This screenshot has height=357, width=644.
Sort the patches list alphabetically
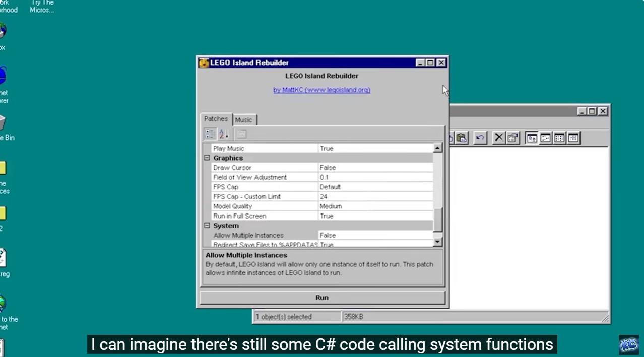pyautogui.click(x=224, y=134)
